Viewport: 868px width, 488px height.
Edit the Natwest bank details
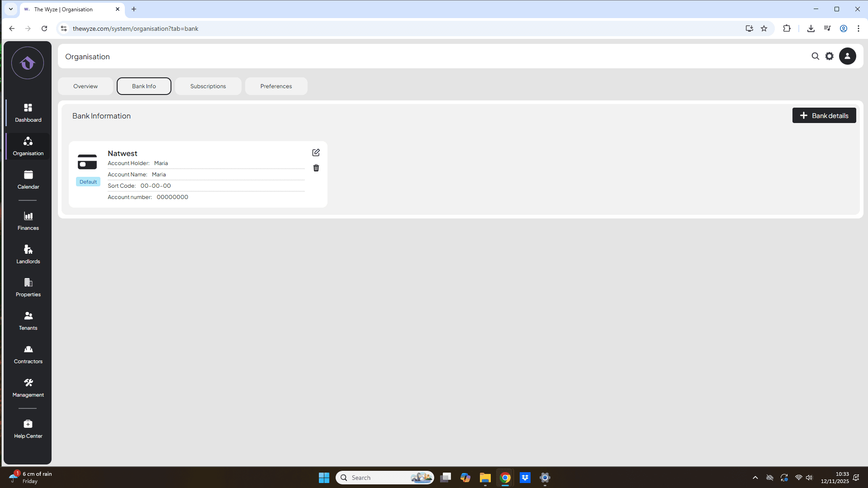point(316,153)
